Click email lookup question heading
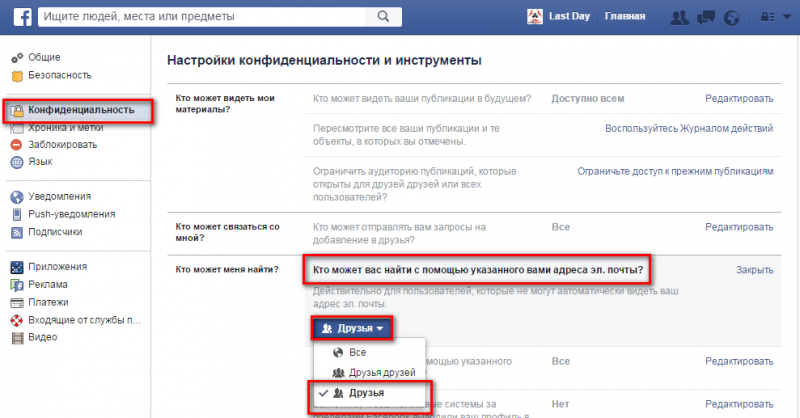This screenshot has height=418, width=800. tap(478, 269)
